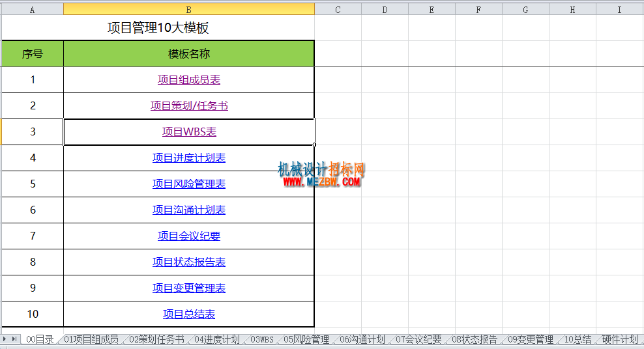The height and width of the screenshot is (349, 644).
Task: Switch to the 10总结 sheet tab
Action: pos(578,340)
